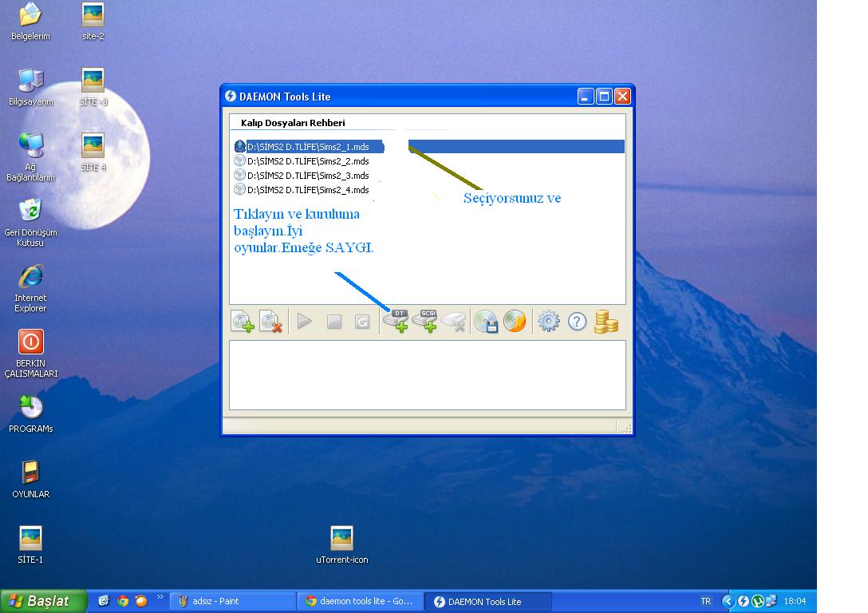Expand the quick launch overflow chevron

point(160,597)
